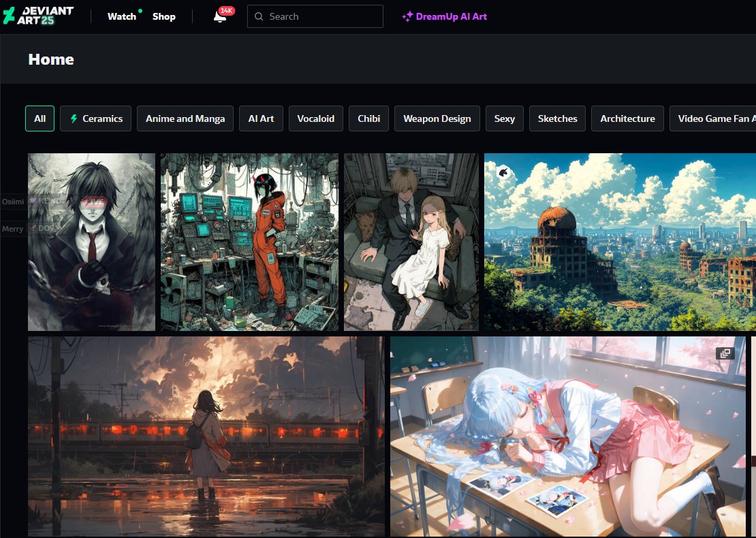Open the girl watching train at sunset artwork
The height and width of the screenshot is (538, 756).
pos(206,437)
